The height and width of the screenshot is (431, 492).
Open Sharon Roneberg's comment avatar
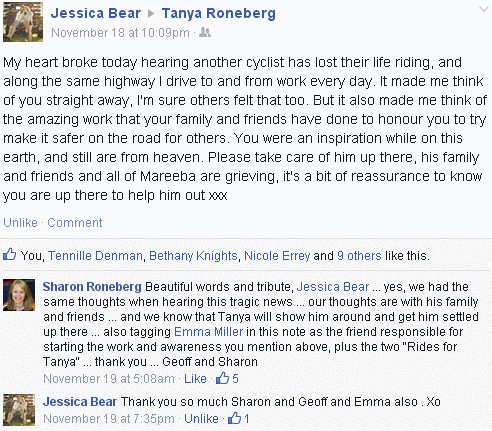(19, 295)
